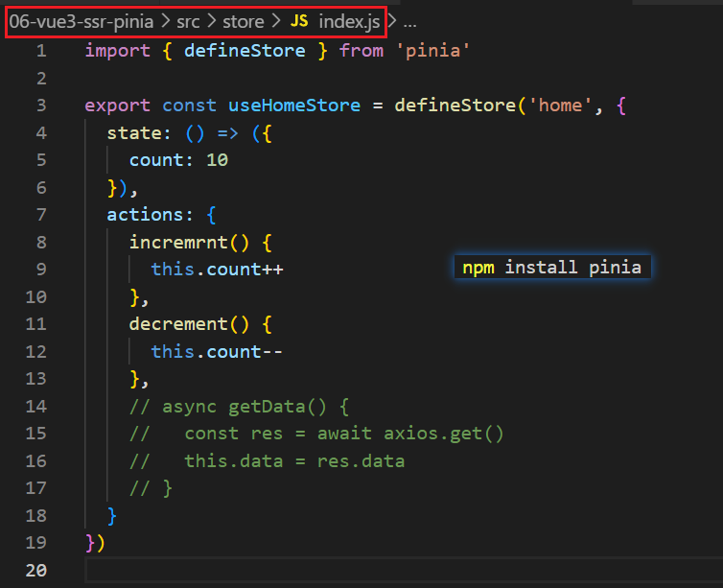Click 'this.count++' on line 9

pos(217,270)
